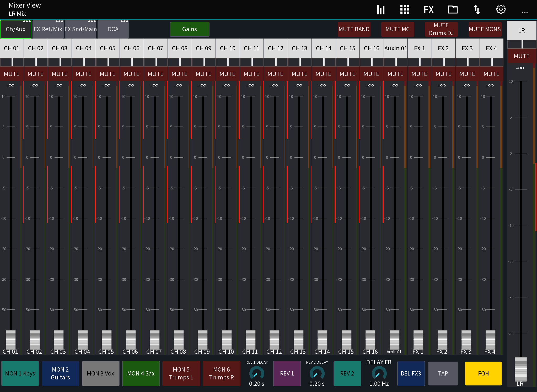Open the ellipsis overflow menu icon
537x392 pixels.
pyautogui.click(x=525, y=11)
